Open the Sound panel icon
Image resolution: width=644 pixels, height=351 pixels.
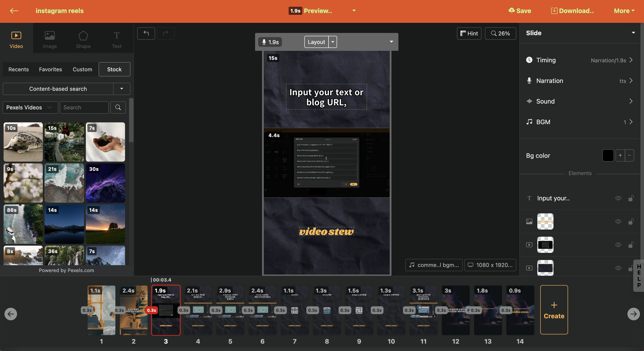point(529,101)
